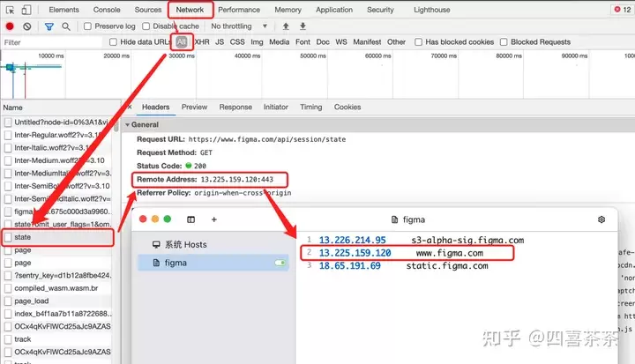The image size is (635, 364).
Task: Show the Preview sub-tab
Action: coord(194,107)
